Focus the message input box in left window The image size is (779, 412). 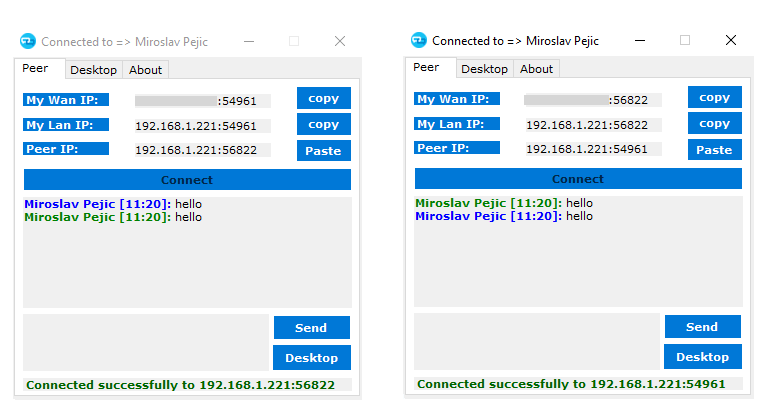(145, 343)
